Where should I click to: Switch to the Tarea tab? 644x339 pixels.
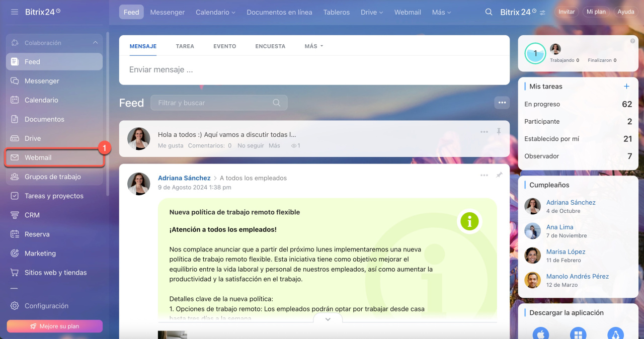pyautogui.click(x=185, y=46)
